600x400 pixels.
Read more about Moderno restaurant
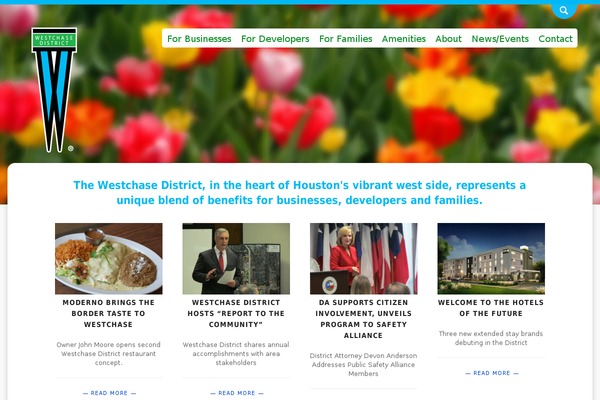[109, 393]
